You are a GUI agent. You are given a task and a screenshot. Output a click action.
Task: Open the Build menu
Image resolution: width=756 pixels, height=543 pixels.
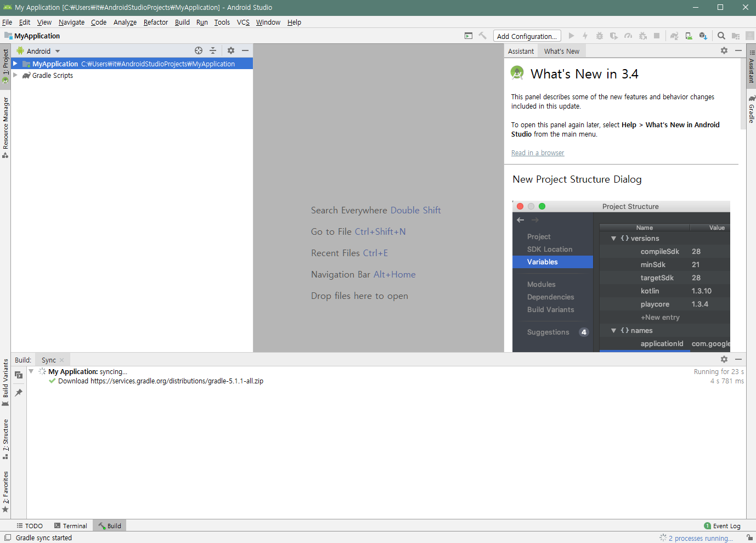[182, 22]
